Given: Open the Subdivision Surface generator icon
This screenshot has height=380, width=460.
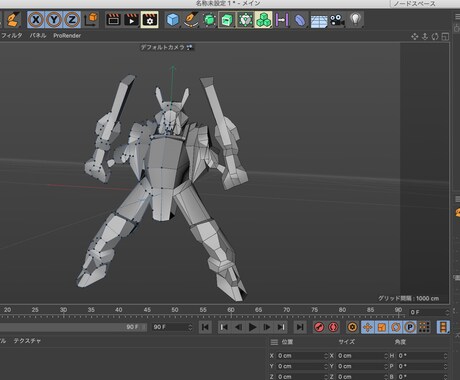Looking at the screenshot, I should point(209,20).
